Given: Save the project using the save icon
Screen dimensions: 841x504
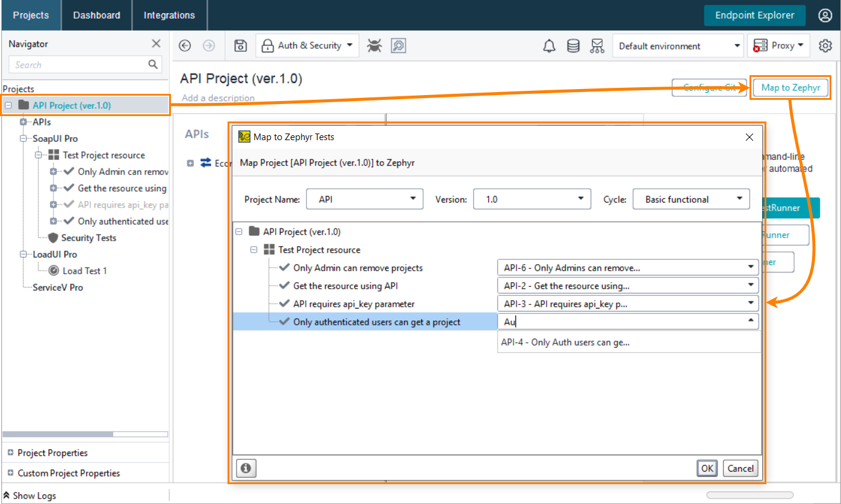Looking at the screenshot, I should tap(240, 45).
